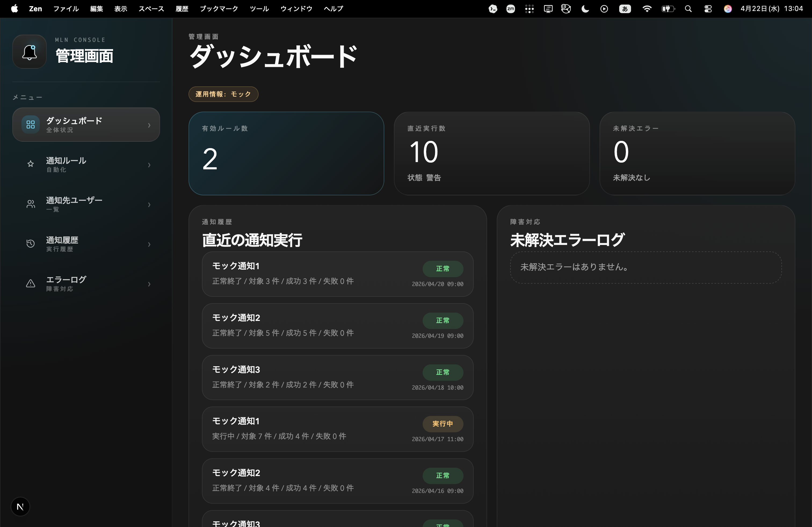Click the floating N button at bottom left

coord(20,507)
